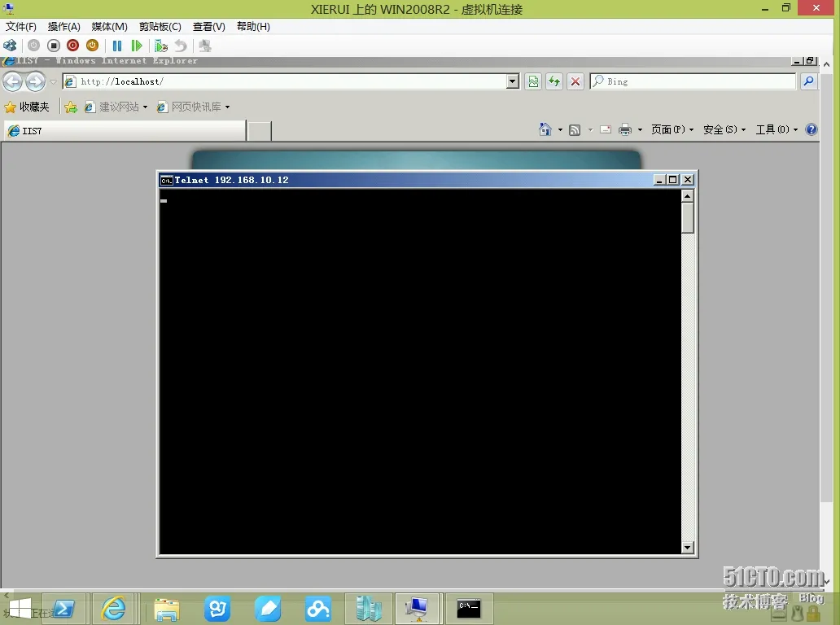Open the 文件(F) menu
Image resolution: width=840 pixels, height=625 pixels.
pos(21,26)
